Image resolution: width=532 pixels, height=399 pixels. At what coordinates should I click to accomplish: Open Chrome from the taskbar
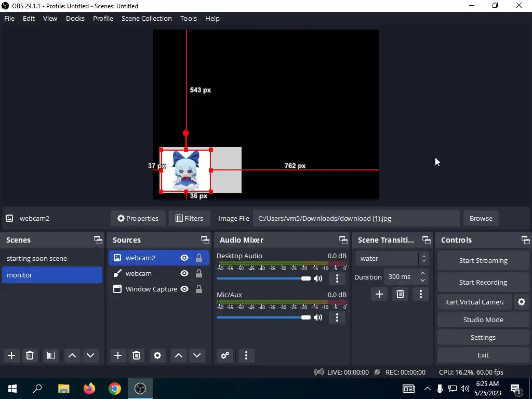pyautogui.click(x=115, y=389)
